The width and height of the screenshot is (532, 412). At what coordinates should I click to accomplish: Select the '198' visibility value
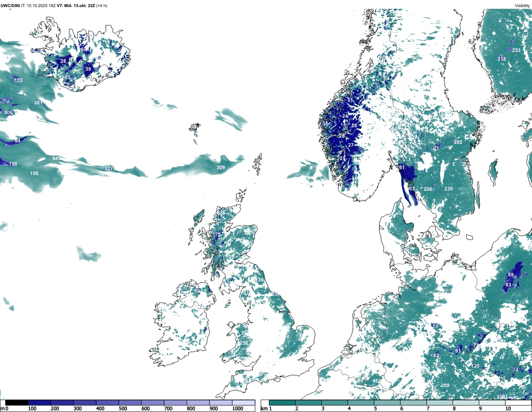pos(34,173)
